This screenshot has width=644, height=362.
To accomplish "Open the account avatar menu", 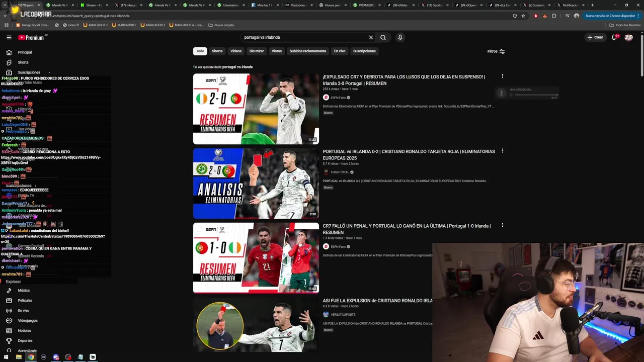I will [x=628, y=37].
